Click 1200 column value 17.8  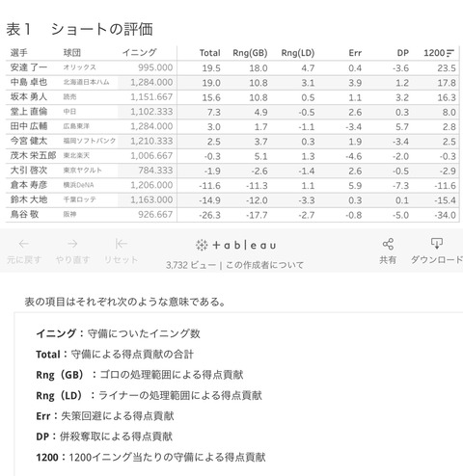tap(447, 83)
